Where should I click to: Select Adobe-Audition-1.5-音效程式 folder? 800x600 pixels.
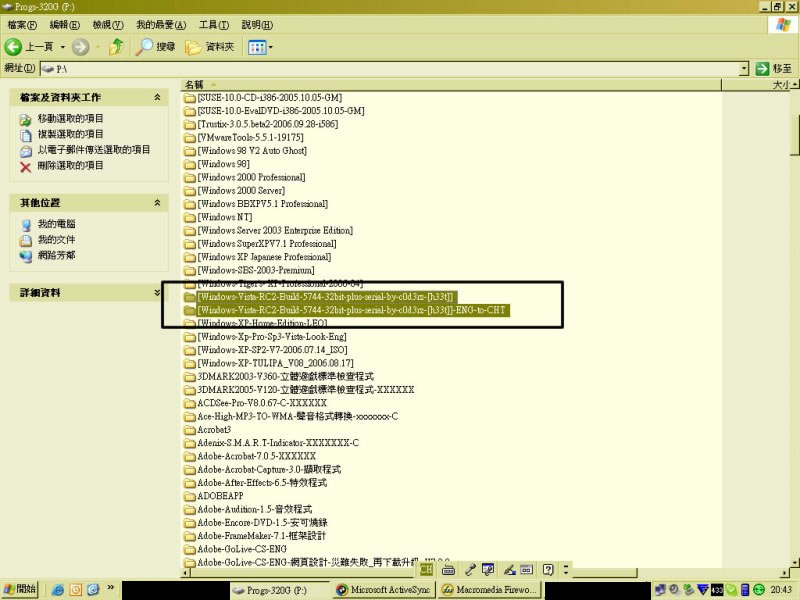point(255,509)
